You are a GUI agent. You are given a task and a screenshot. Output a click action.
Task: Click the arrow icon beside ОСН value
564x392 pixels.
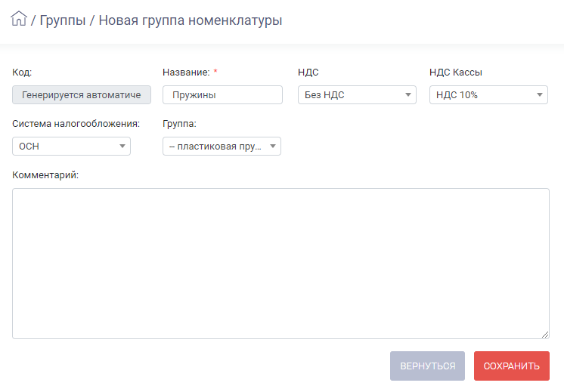tap(122, 147)
